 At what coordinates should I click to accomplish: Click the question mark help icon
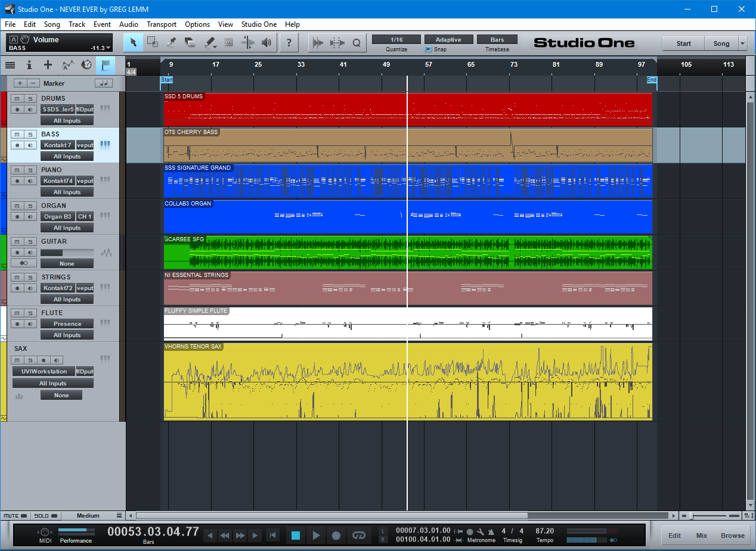pos(289,42)
